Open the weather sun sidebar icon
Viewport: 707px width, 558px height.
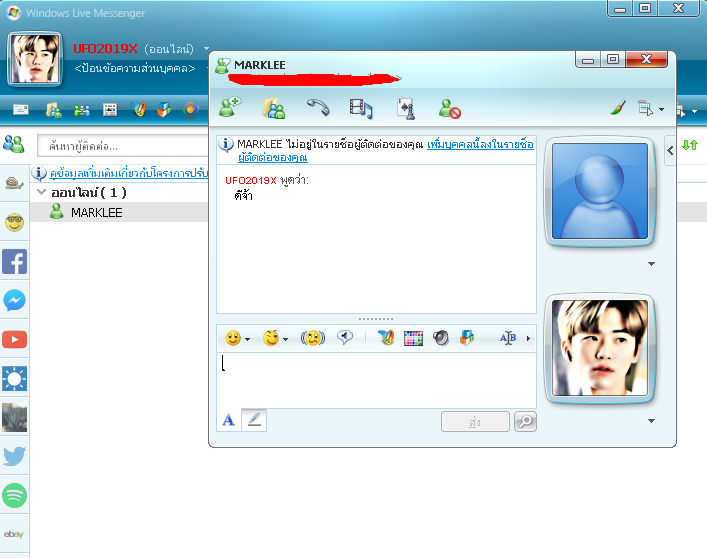(14, 378)
